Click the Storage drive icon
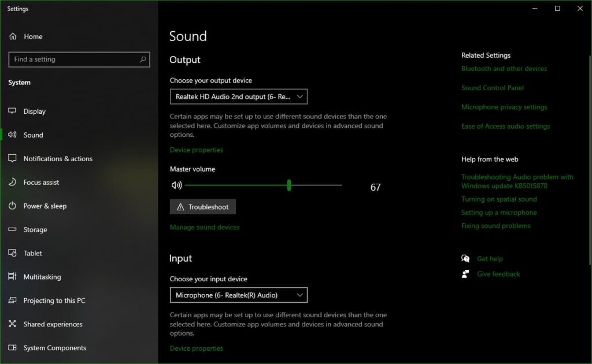Image resolution: width=592 pixels, height=364 pixels. click(x=12, y=229)
